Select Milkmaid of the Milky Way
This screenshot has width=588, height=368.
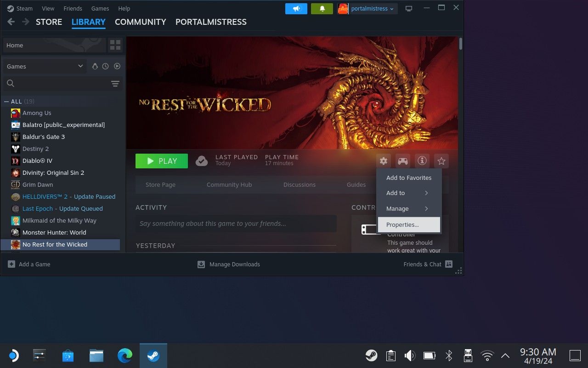click(x=61, y=220)
